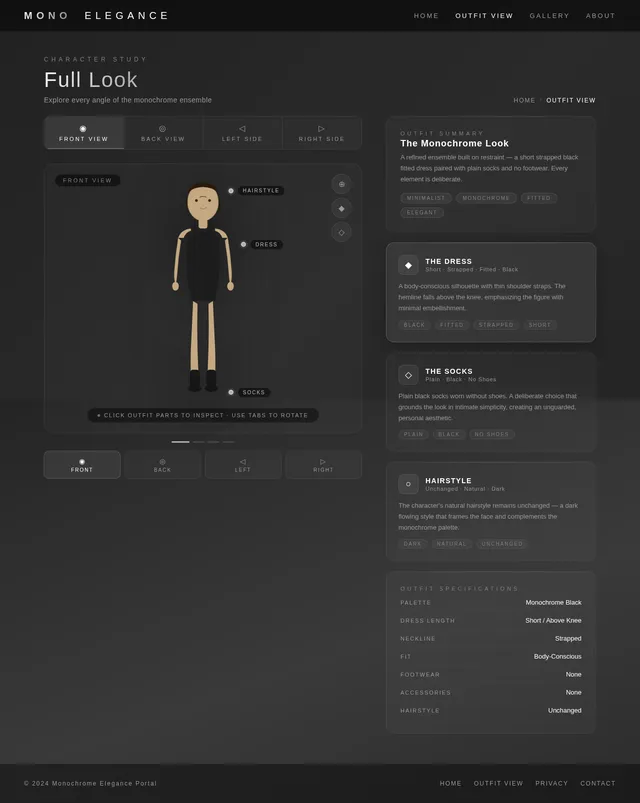This screenshot has height=803, width=640.
Task: Open the Right Side tab
Action: (321, 133)
